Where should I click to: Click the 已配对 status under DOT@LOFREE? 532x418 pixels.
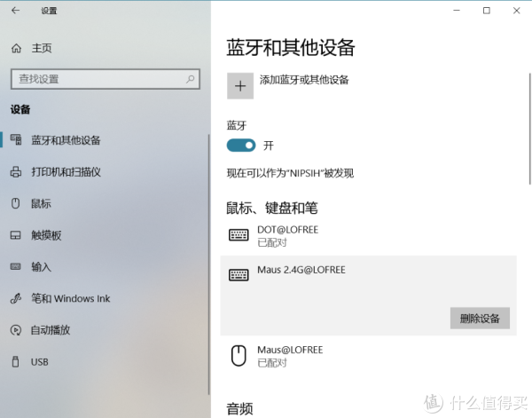[x=272, y=242]
